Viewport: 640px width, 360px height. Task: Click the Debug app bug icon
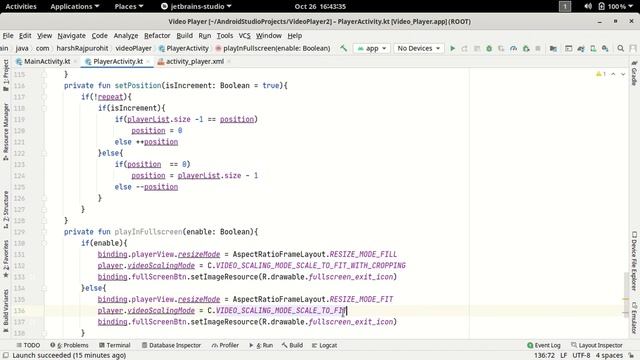pyautogui.click(x=489, y=48)
